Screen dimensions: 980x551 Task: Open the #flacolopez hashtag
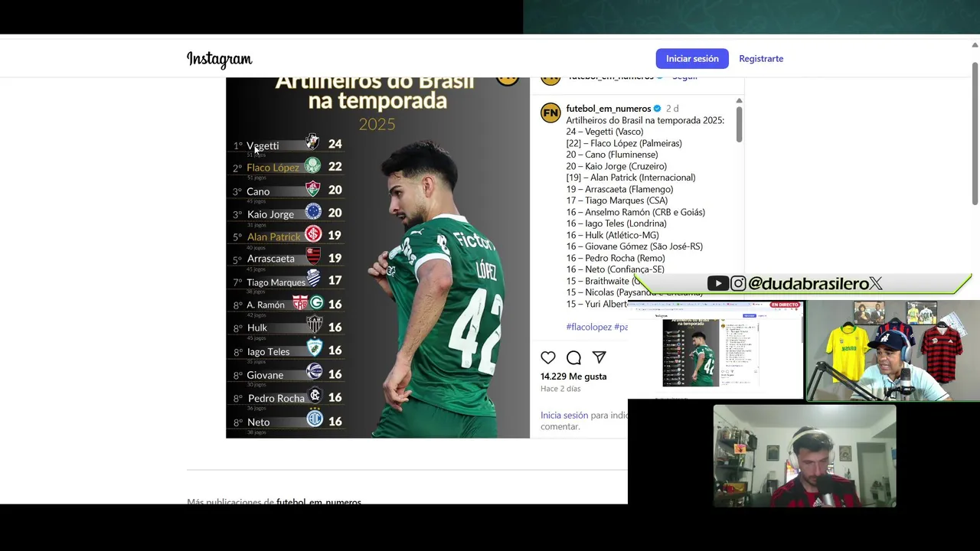coord(589,327)
